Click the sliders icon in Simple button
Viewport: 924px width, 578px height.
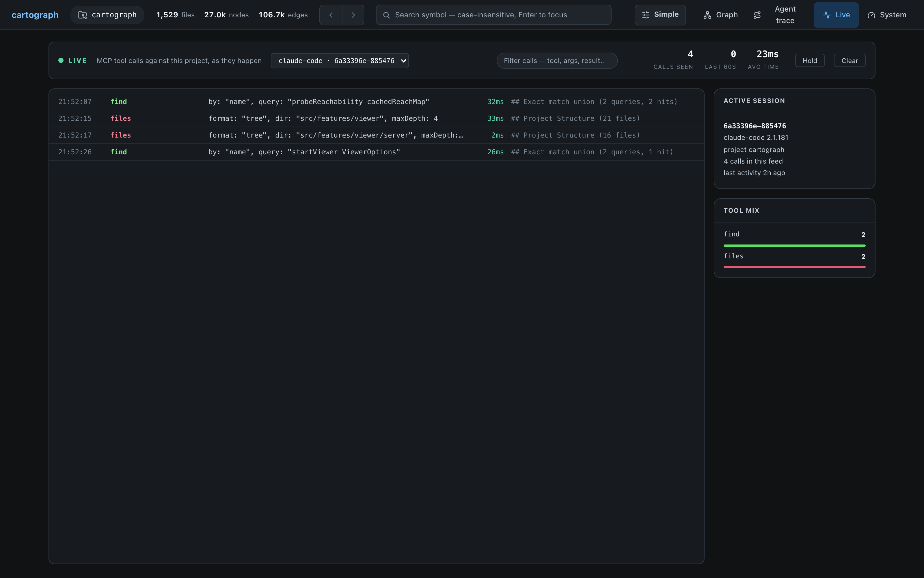pos(645,15)
